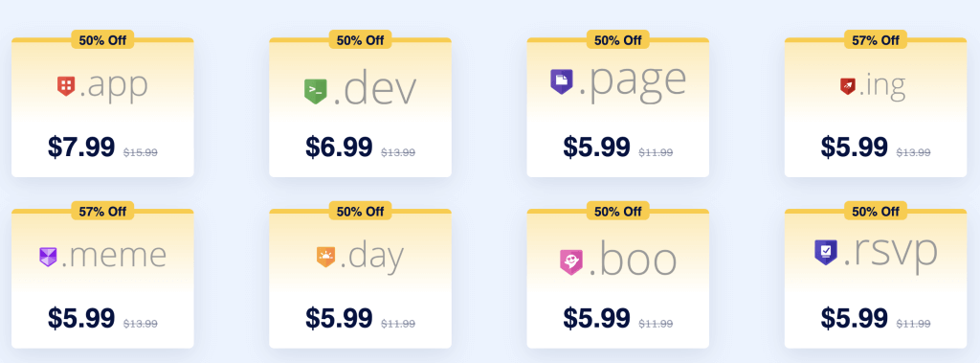The width and height of the screenshot is (980, 363).
Task: Click the $5.99 price on .boo card
Action: click(597, 318)
